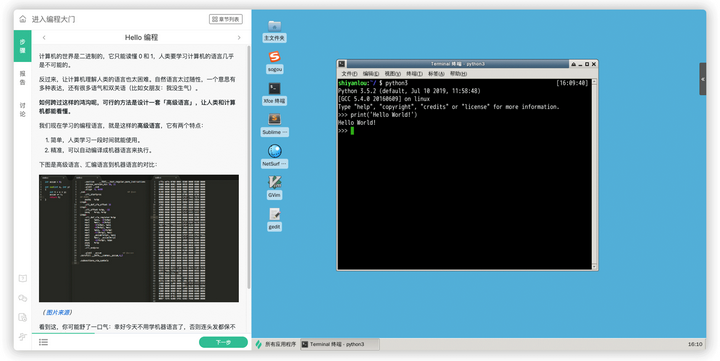Go to the previous step with left chevron

(44, 38)
